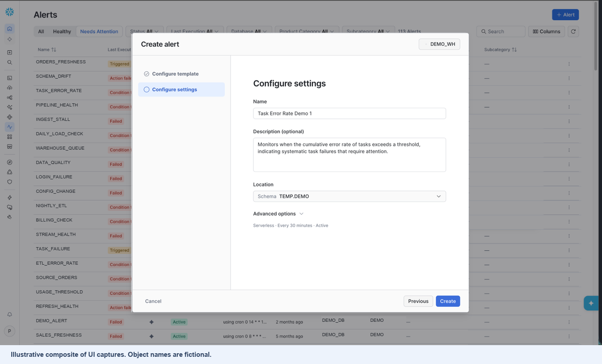Cancel the Create alert dialog
Screen dimensions: 602x364
pyautogui.click(x=153, y=301)
